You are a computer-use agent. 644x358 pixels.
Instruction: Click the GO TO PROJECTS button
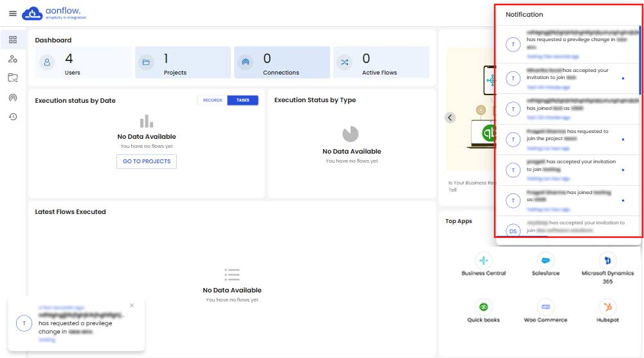point(147,161)
